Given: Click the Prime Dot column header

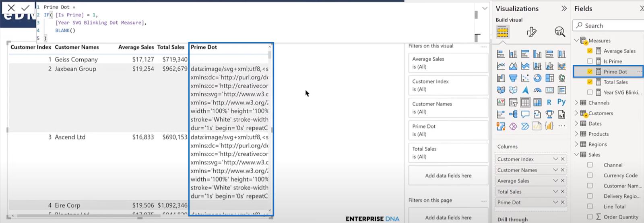Looking at the screenshot, I should 204,47.
